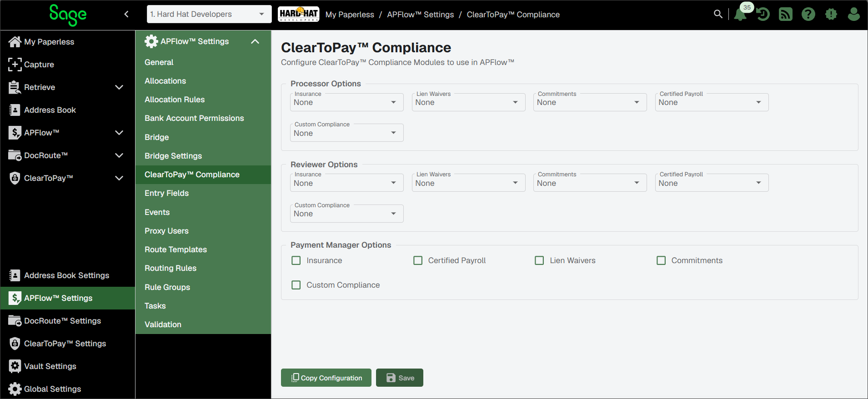Expand the APFlow menu chevron

click(119, 133)
